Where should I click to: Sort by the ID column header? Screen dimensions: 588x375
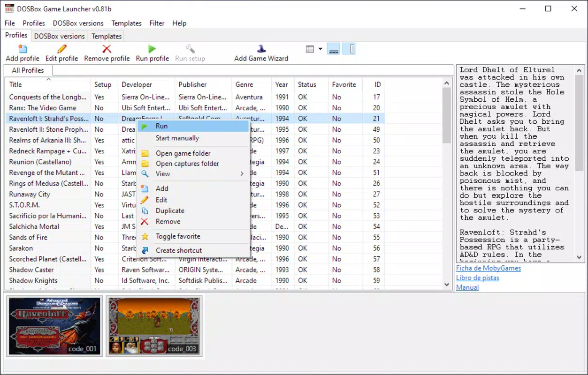(374, 84)
